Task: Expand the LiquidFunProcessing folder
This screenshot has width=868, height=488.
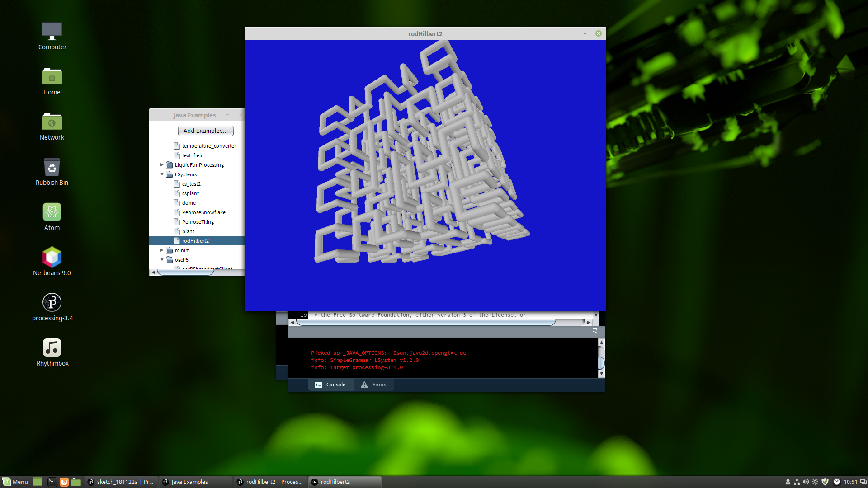Action: coord(162,164)
